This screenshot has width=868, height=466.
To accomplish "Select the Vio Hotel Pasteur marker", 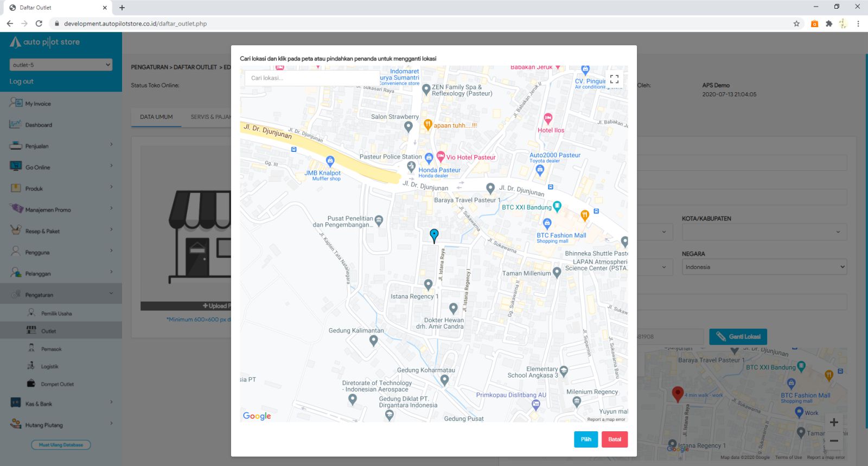I will tap(441, 156).
